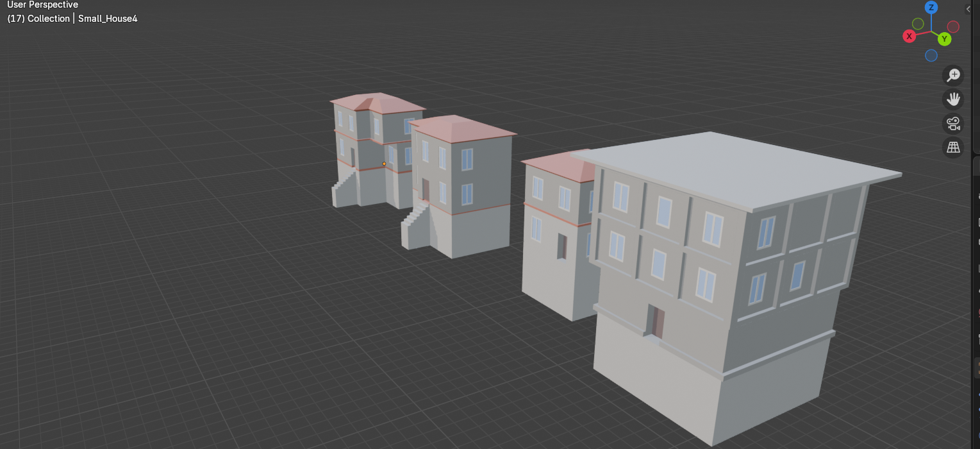This screenshot has height=449, width=980.
Task: Click the red X axis gizmo handle
Action: [909, 36]
